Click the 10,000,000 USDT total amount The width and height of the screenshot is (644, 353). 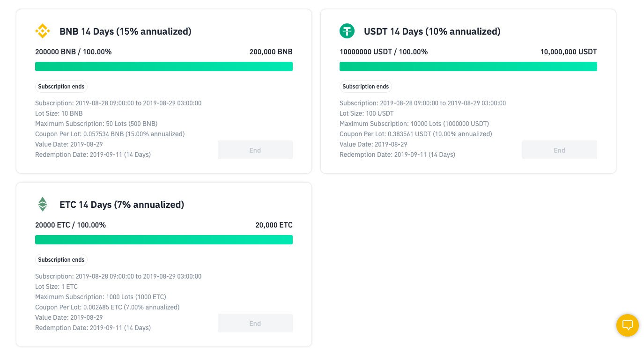point(569,52)
